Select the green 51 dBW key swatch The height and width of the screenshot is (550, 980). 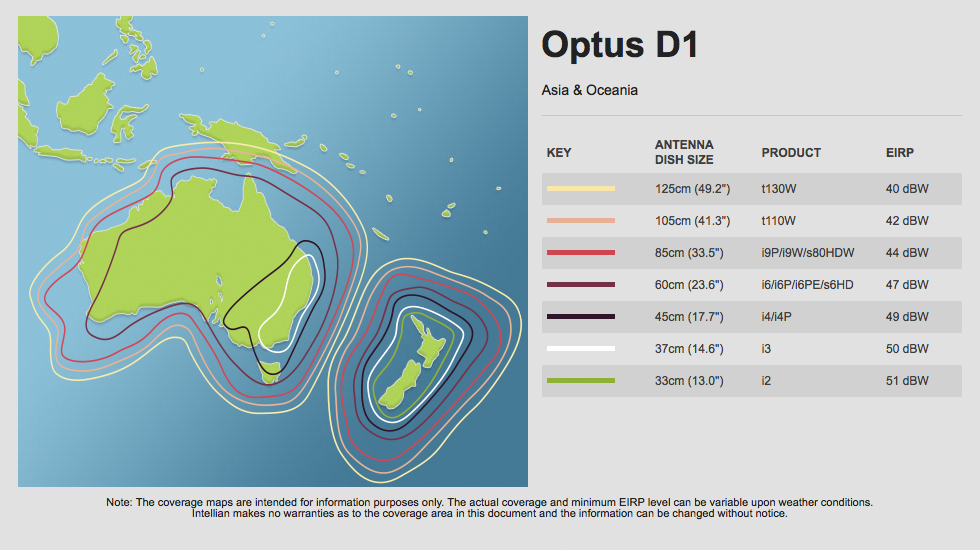click(x=580, y=381)
